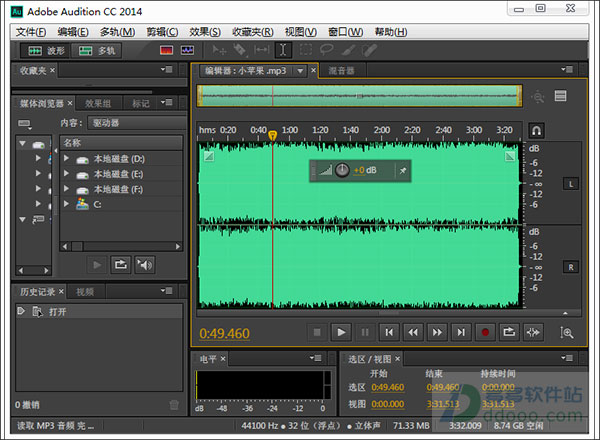
Task: Pin the HUD volume overlay
Action: point(403,171)
